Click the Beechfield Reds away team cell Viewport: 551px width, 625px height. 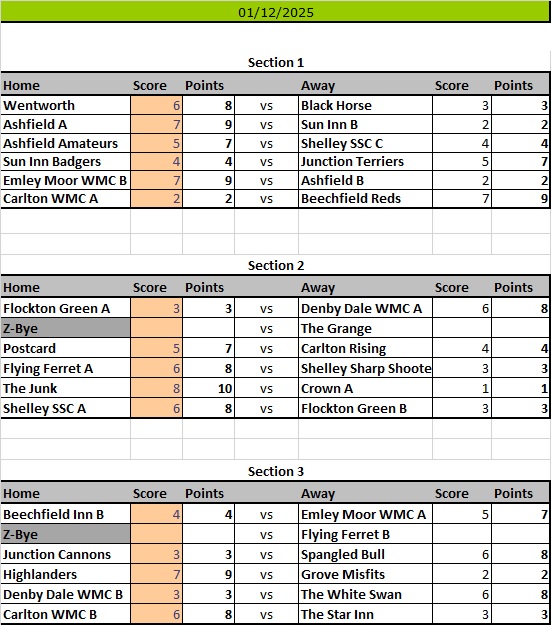point(365,199)
